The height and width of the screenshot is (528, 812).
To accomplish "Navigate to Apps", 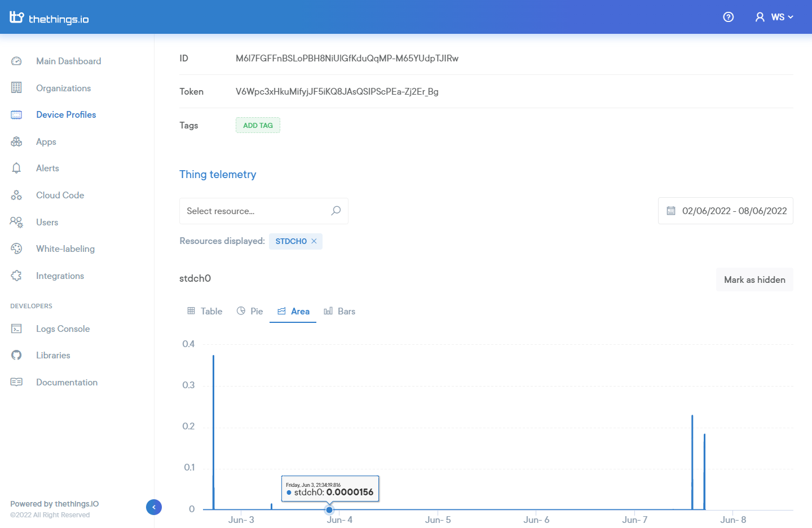I will click(46, 142).
